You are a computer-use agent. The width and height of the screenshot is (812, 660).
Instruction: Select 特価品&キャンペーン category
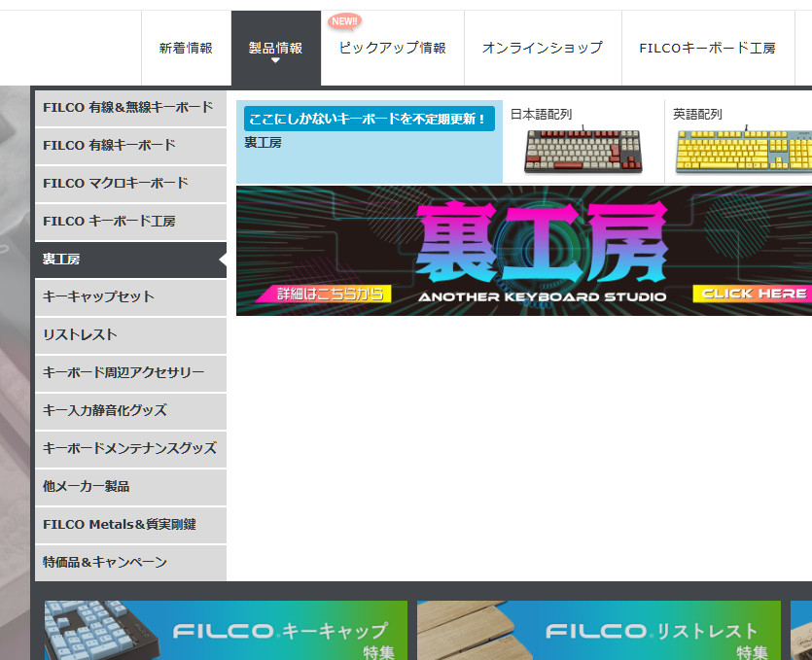click(x=130, y=562)
